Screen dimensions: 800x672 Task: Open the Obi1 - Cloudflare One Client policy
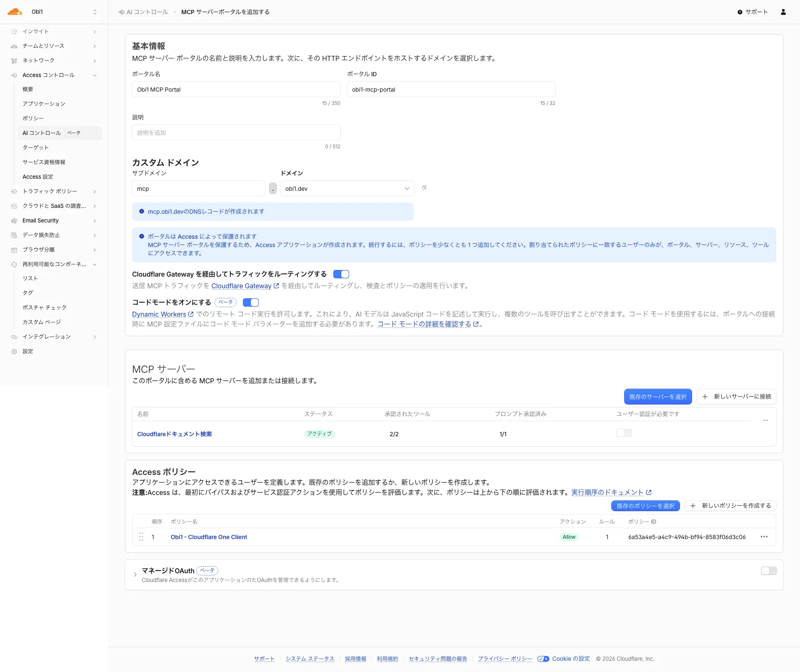click(x=209, y=537)
